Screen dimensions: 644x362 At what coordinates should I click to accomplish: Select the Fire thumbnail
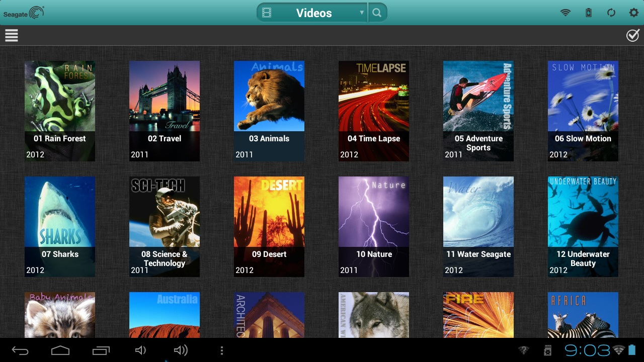point(478,315)
